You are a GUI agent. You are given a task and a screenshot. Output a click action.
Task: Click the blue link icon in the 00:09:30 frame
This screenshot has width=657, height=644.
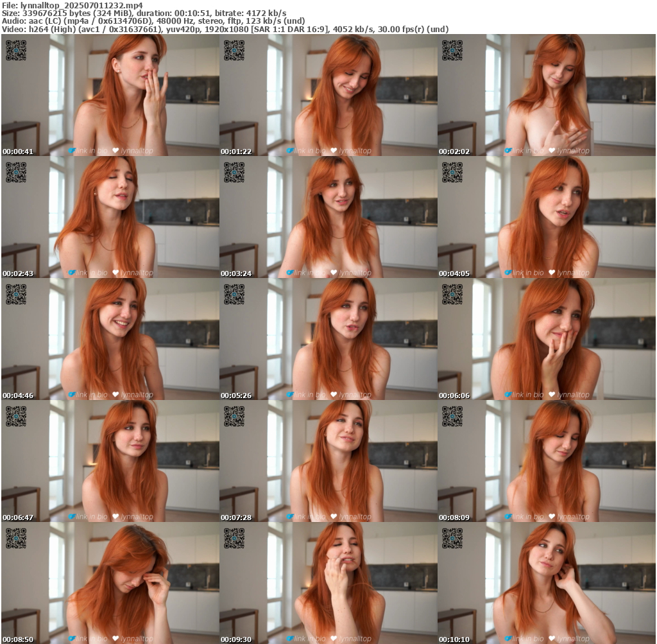290,639
